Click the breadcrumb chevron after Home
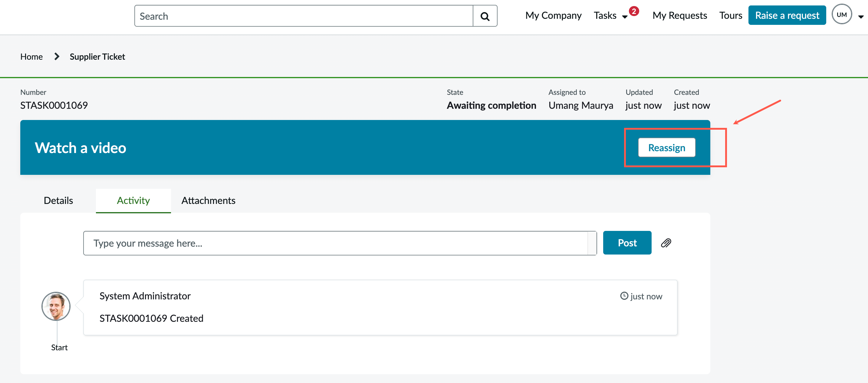This screenshot has width=868, height=383. (x=57, y=56)
